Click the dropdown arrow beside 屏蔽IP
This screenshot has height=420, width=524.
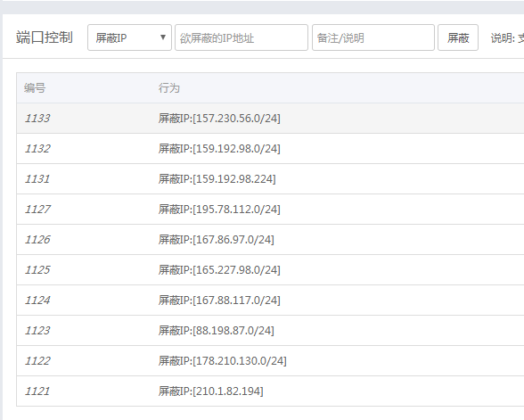(163, 37)
